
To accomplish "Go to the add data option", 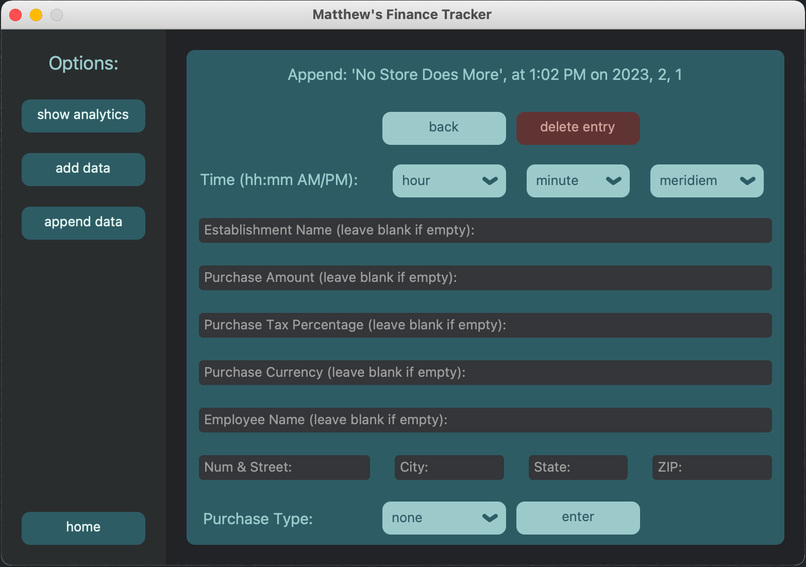I will [83, 169].
